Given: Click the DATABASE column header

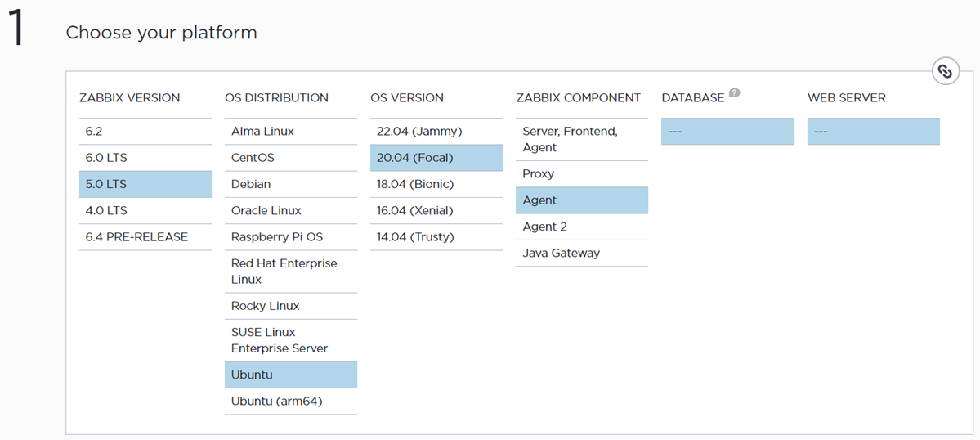Looking at the screenshot, I should click(x=692, y=98).
